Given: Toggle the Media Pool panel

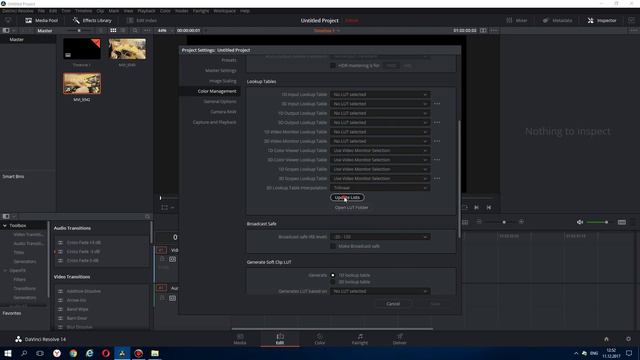Looking at the screenshot, I should [x=41, y=20].
